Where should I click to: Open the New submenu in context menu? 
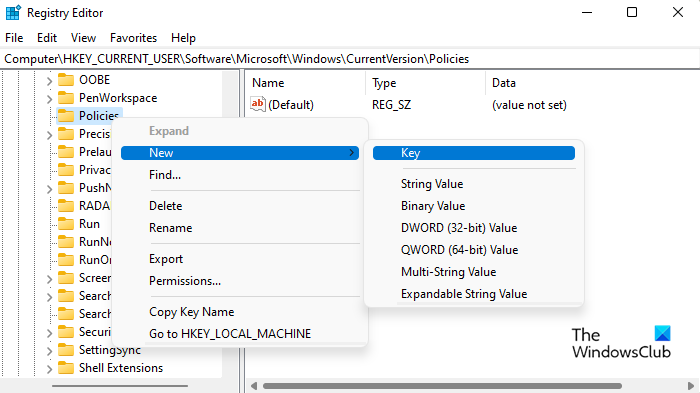point(240,153)
